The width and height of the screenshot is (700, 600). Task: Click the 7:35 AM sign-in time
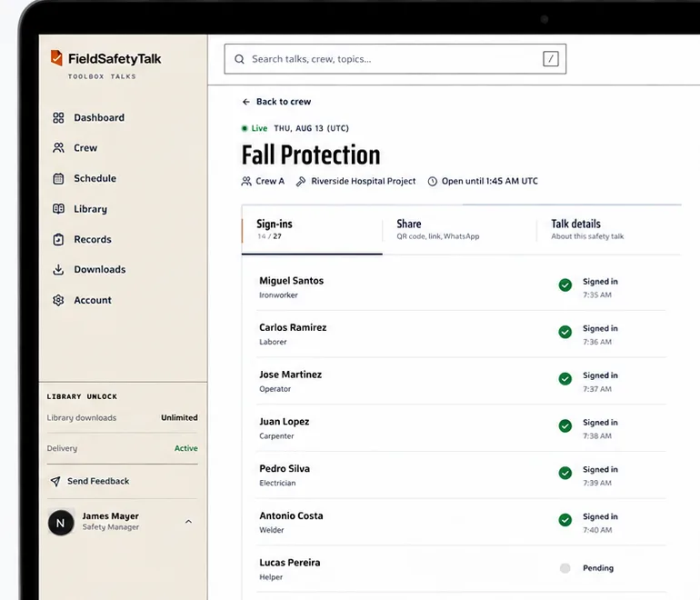pyautogui.click(x=597, y=295)
